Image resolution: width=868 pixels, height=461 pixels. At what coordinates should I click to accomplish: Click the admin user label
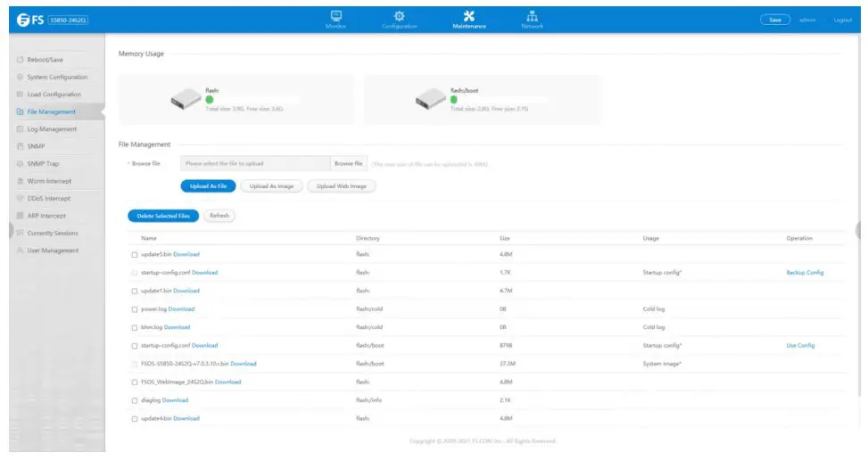[807, 20]
